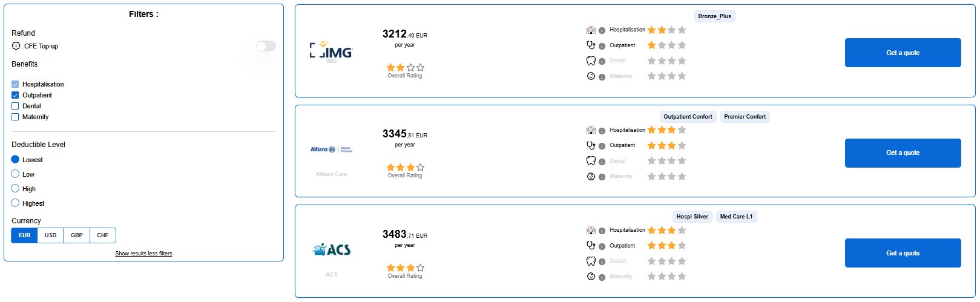The image size is (980, 302).
Task: Click ACS Maternity baby icon
Action: click(x=591, y=277)
